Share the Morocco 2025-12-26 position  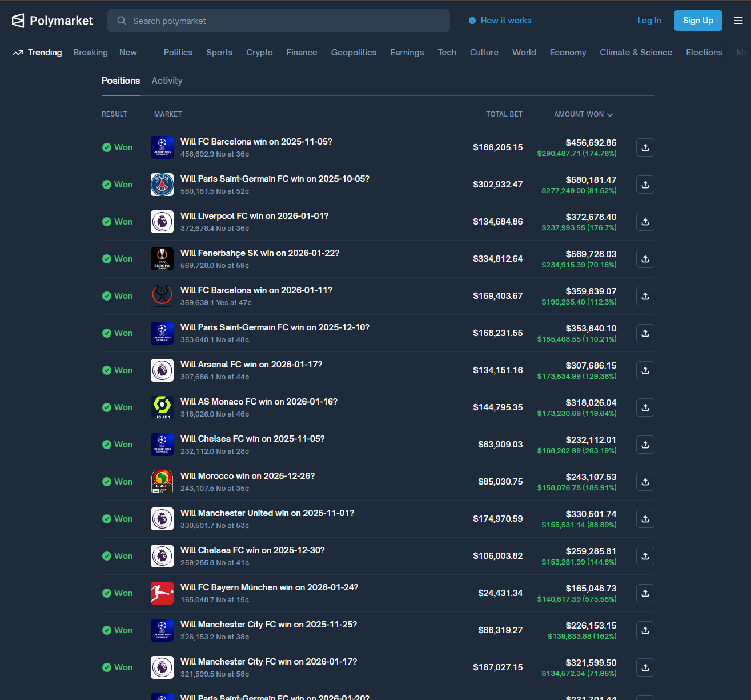pos(645,482)
